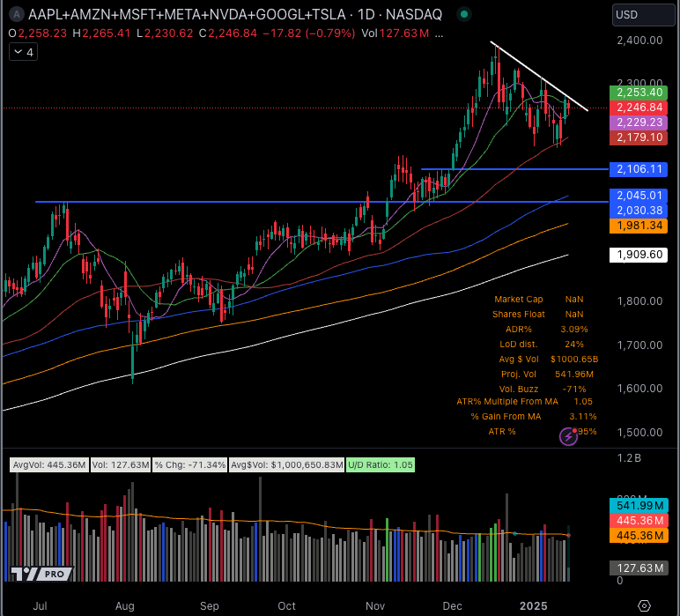The height and width of the screenshot is (616, 680).
Task: Click the Avg$Vol: $1,000,650.83M label
Action: (286, 465)
